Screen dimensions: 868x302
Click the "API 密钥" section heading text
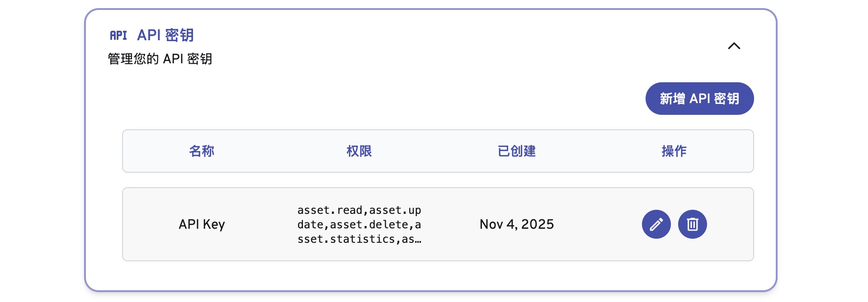[x=165, y=35]
